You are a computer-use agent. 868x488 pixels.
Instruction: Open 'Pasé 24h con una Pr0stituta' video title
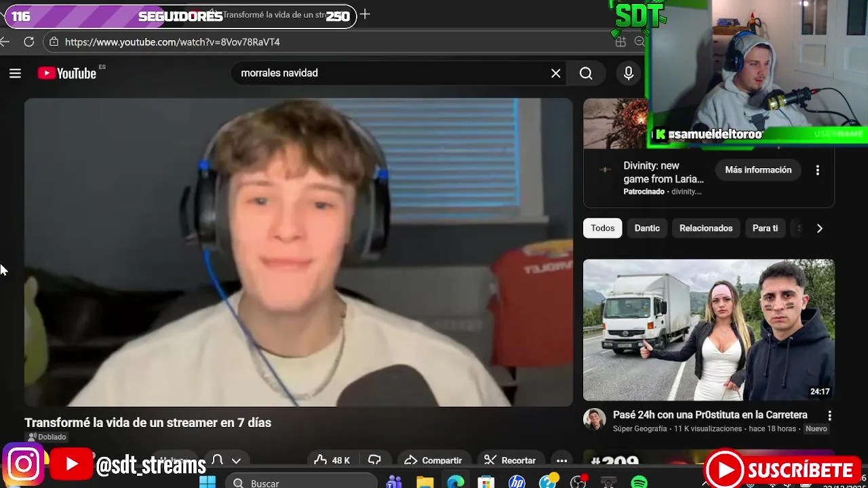pyautogui.click(x=710, y=415)
